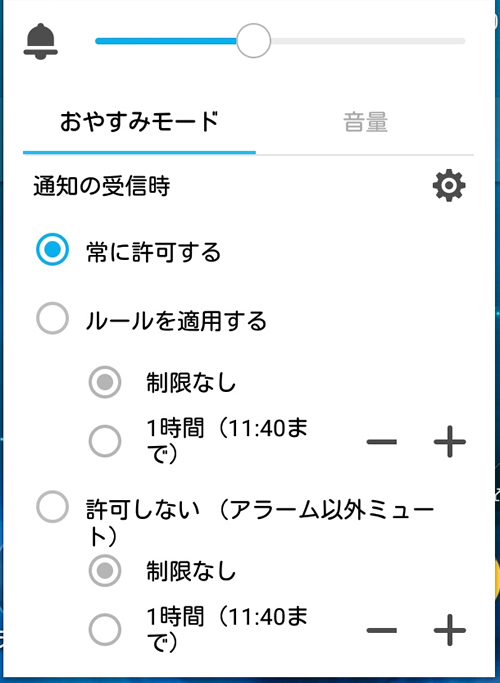Click the notification volume slider thumb
This screenshot has width=500, height=683.
[x=253, y=41]
